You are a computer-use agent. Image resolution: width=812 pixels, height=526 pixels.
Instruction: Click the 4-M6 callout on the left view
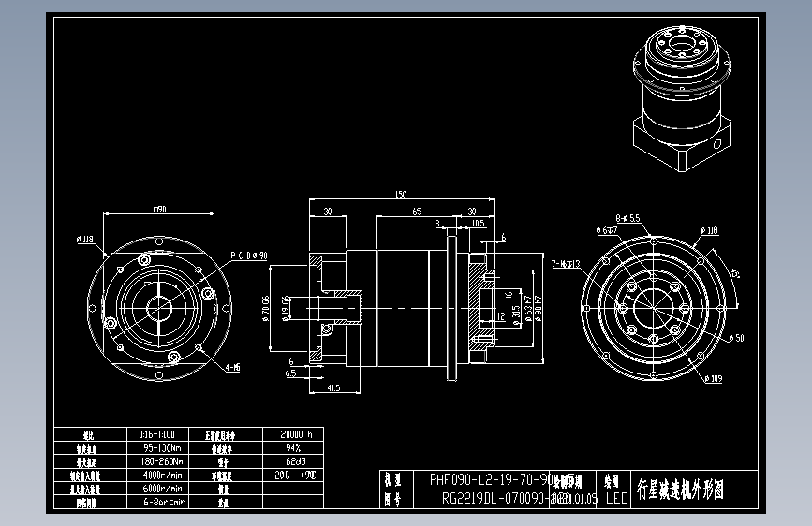click(232, 367)
